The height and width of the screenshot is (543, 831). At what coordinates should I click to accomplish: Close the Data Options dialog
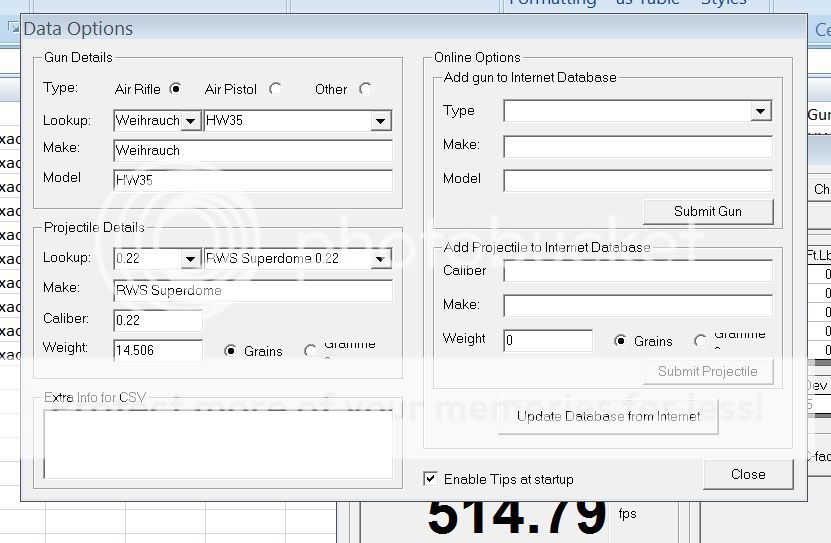pyautogui.click(x=748, y=474)
